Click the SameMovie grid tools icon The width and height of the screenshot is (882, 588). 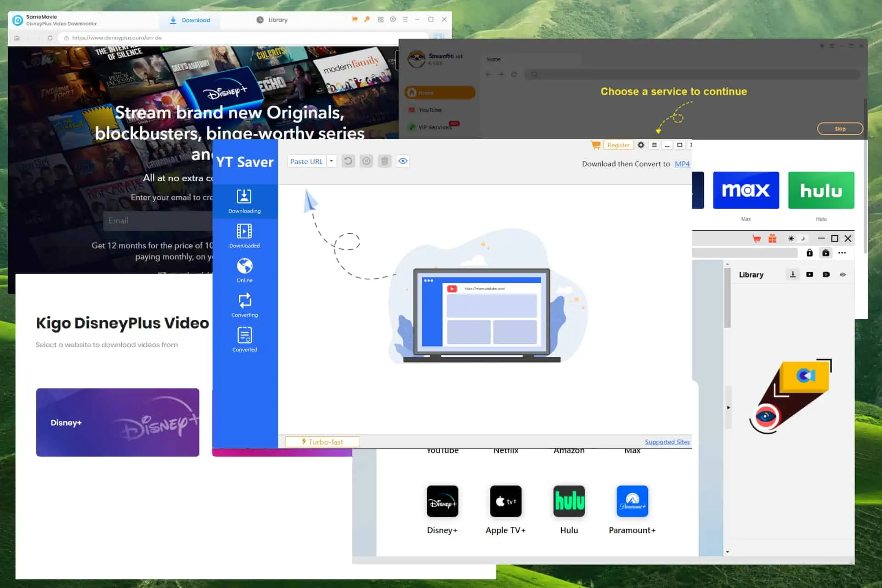click(380, 19)
